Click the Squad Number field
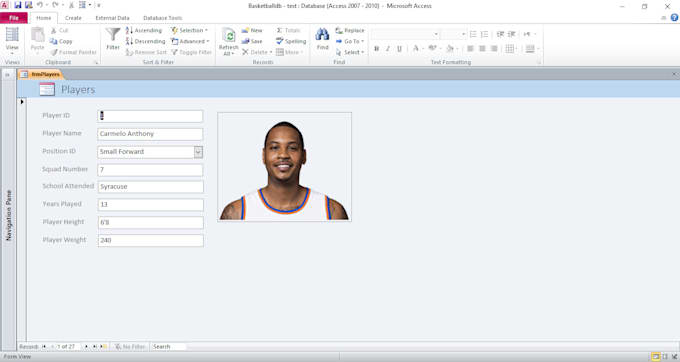The image size is (680, 362). [150, 170]
